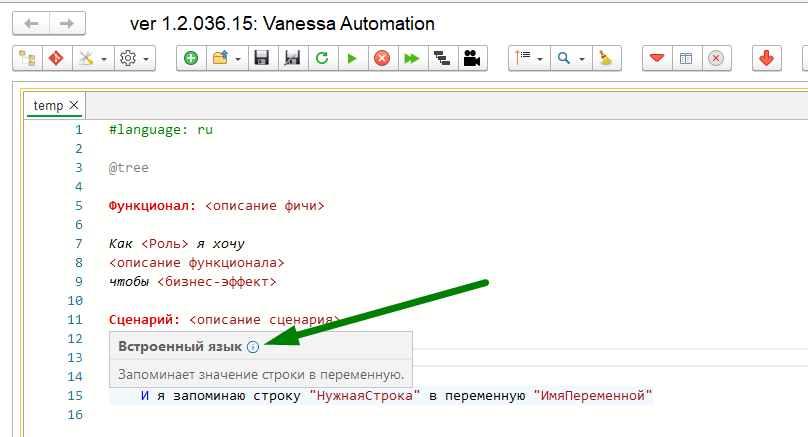Close the temp tab

[x=74, y=105]
